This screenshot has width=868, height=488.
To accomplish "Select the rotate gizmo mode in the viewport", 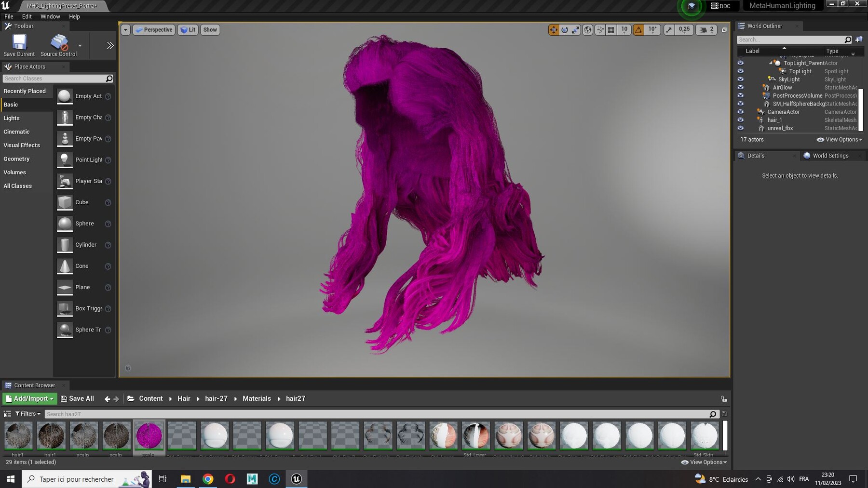I will point(565,30).
